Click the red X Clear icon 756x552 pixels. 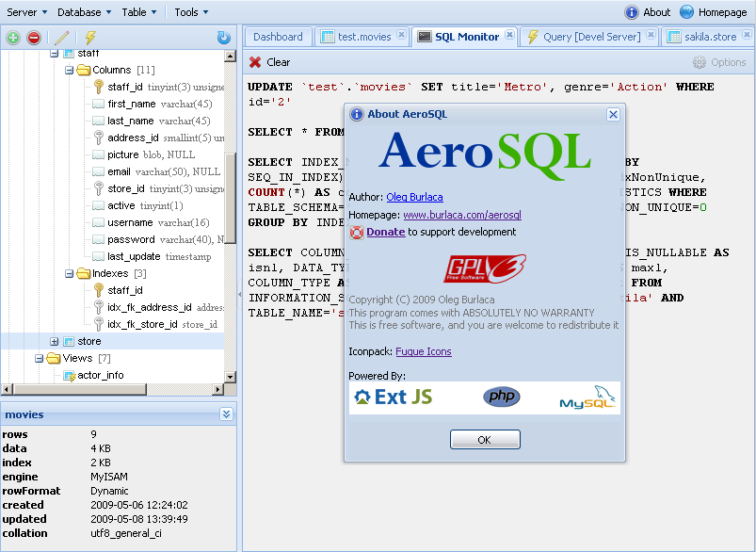click(x=254, y=62)
